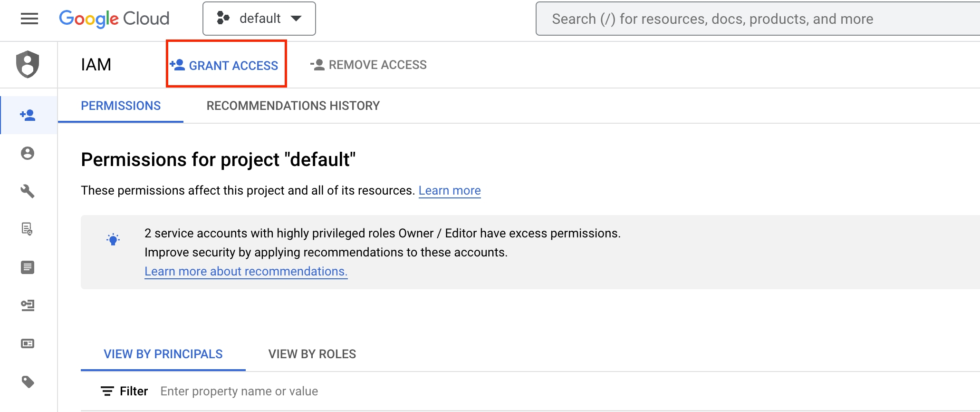Switch to View by Roles tab

point(312,354)
